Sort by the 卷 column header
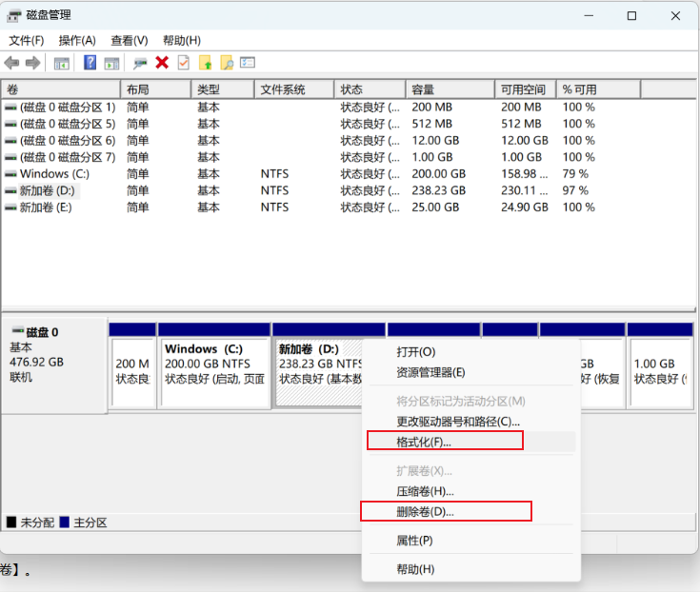This screenshot has height=592, width=700. tap(61, 89)
